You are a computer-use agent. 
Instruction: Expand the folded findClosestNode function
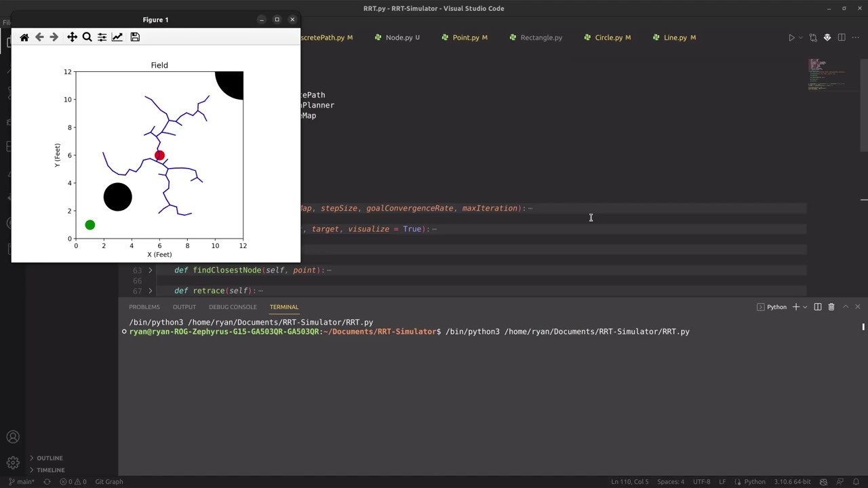pyautogui.click(x=151, y=270)
